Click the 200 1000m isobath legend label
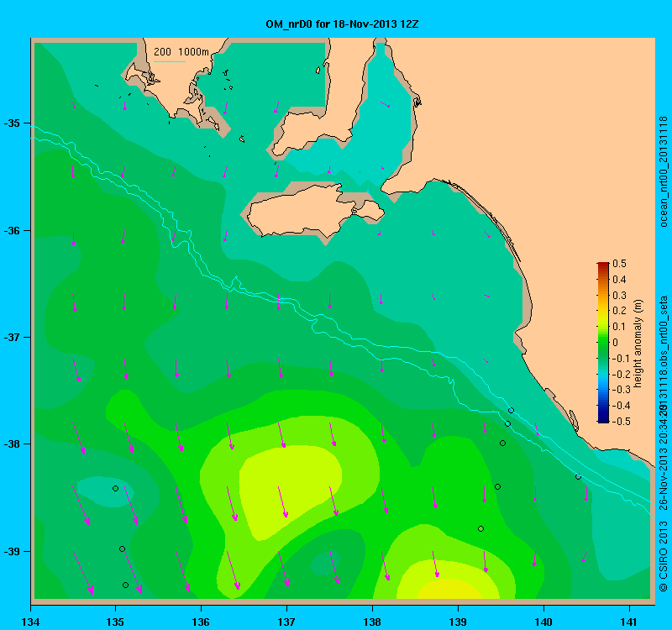 point(181,52)
